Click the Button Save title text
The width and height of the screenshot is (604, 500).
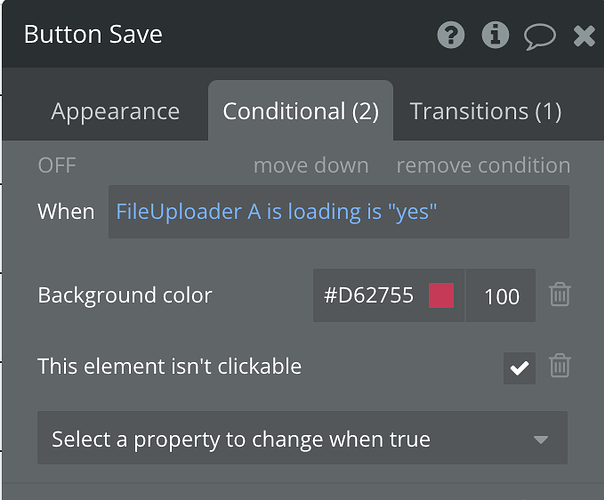(x=93, y=35)
